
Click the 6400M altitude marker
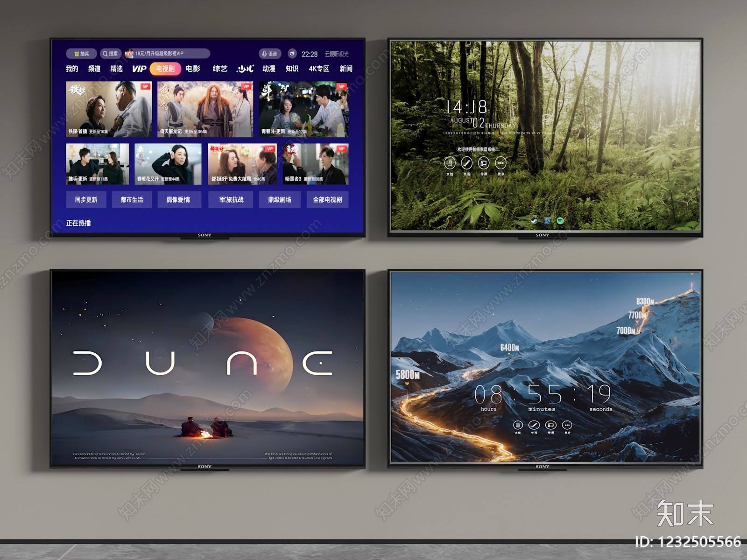click(x=510, y=347)
